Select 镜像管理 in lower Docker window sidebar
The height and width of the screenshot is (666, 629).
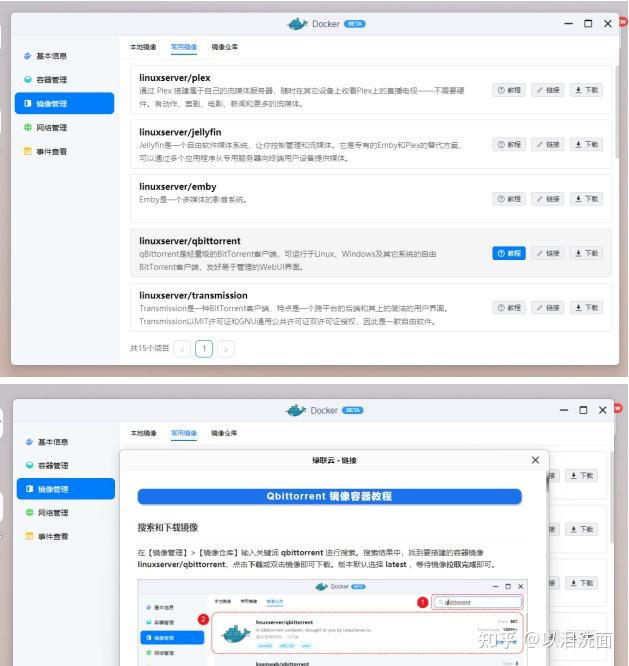pos(66,489)
